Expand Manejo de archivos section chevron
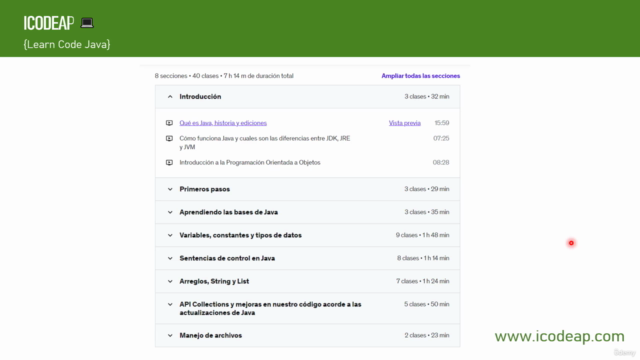 pyautogui.click(x=170, y=336)
